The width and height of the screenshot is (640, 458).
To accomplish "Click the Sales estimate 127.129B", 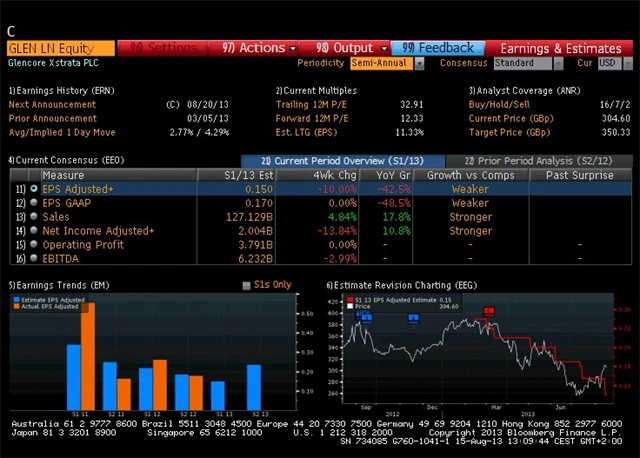I will [x=249, y=217].
